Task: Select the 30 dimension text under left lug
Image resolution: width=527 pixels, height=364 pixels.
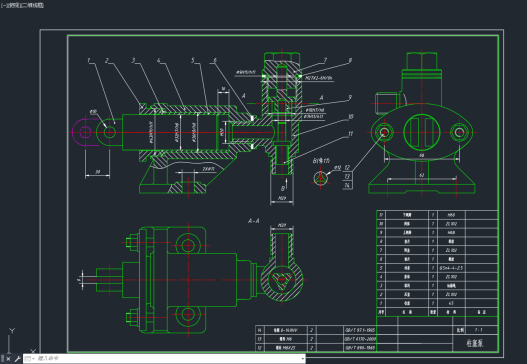Action: 97,172
